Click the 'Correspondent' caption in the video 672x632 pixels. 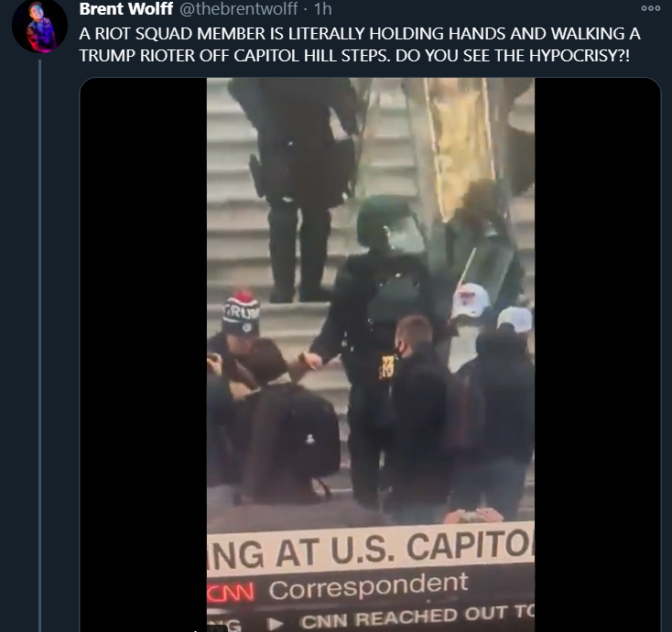click(x=368, y=587)
